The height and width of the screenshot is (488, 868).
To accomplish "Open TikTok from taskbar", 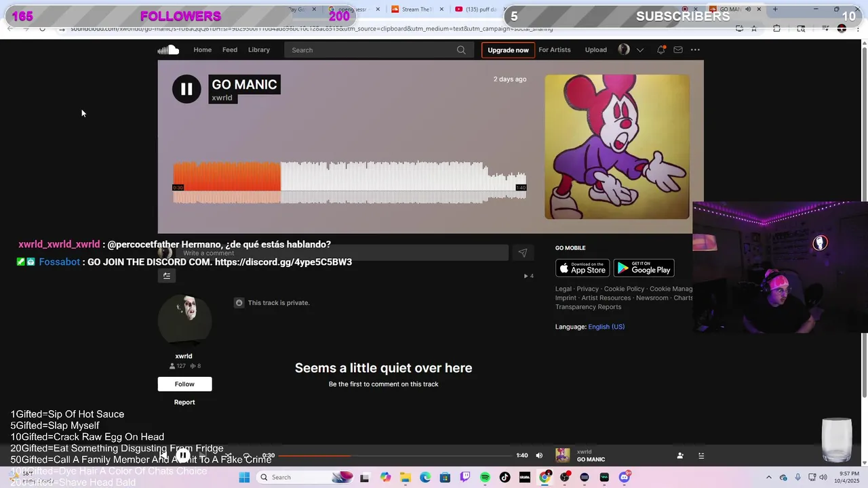I will pyautogui.click(x=505, y=477).
